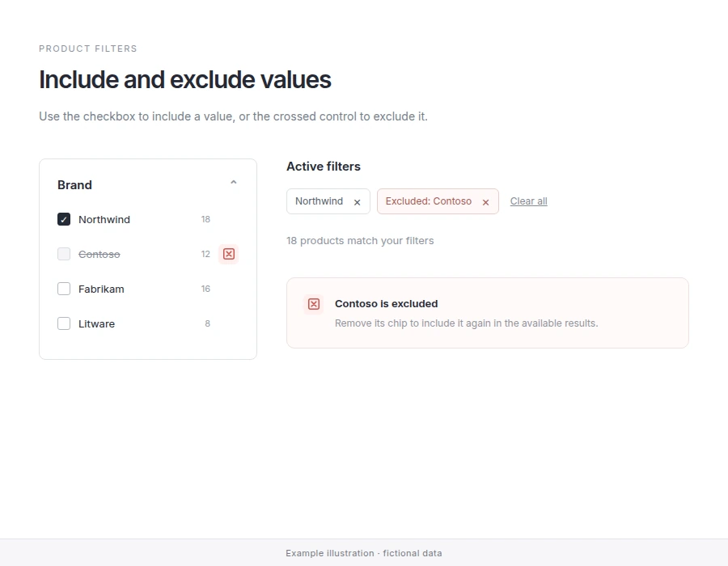
Task: Remove the Northwind filter chip
Action: 357,202
